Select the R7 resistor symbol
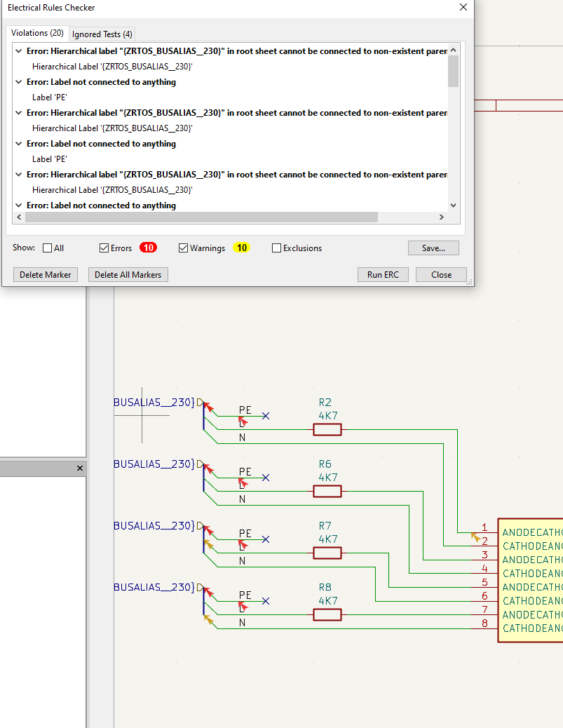563x728 pixels. pyautogui.click(x=327, y=553)
